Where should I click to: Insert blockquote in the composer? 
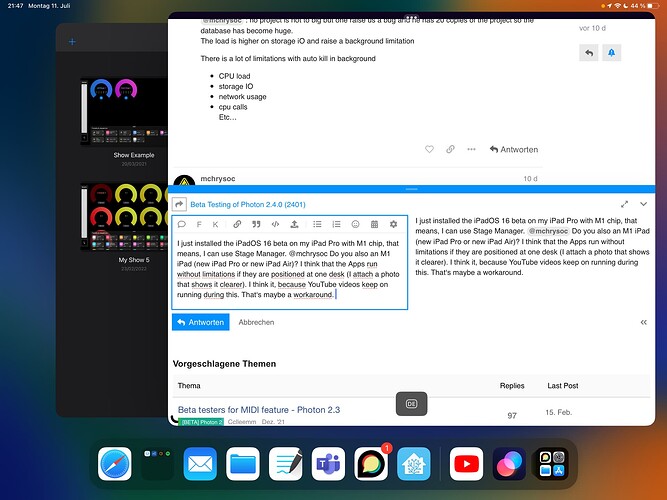click(256, 224)
